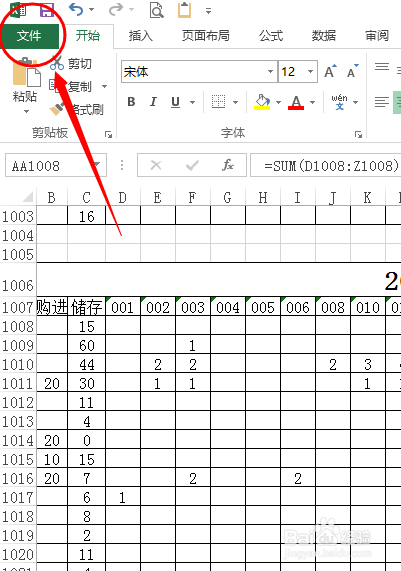Click column I cell with 2 in row 1016
This screenshot has width=401, height=571.
pyautogui.click(x=298, y=478)
